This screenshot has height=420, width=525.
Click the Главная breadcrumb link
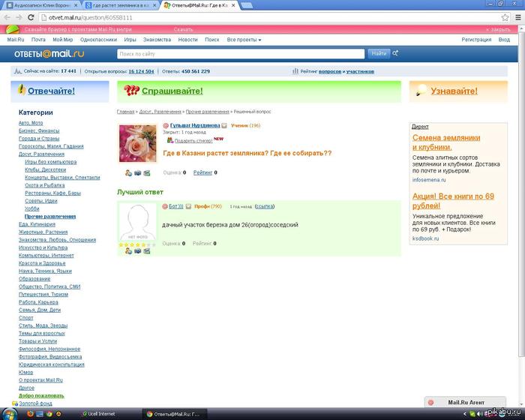125,112
